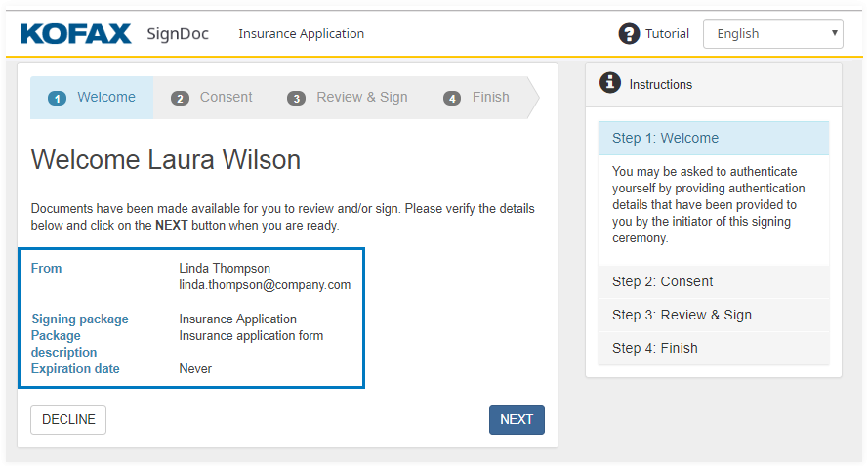Screen dimensions: 868x468
Task: Expand Step 2: Consent instructions
Action: pyautogui.click(x=714, y=281)
